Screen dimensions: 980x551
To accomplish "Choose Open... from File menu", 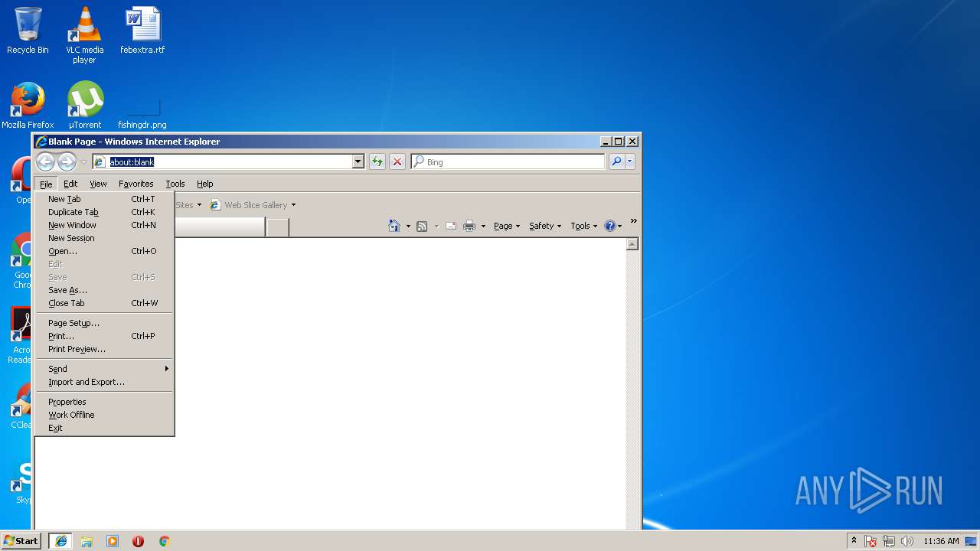I will [x=104, y=251].
